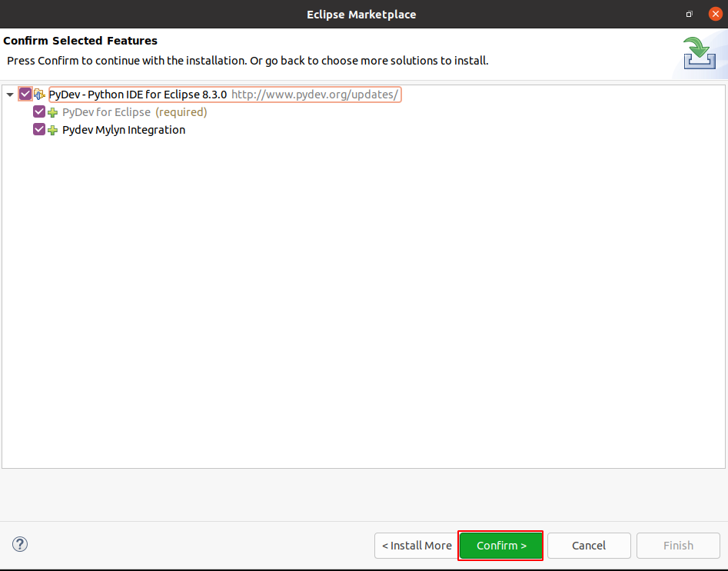The width and height of the screenshot is (728, 571).
Task: Click the Confirm > button
Action: 500,546
